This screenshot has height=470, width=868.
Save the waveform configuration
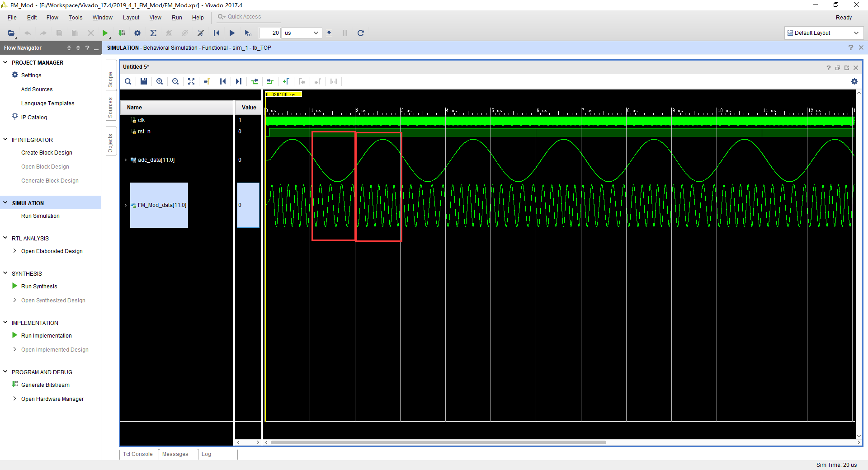tap(144, 81)
